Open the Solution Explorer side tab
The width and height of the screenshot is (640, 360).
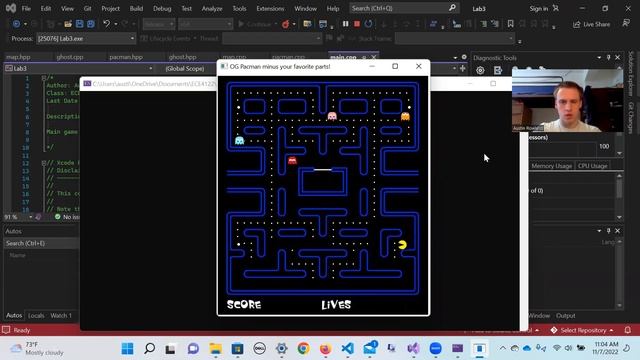point(631,74)
